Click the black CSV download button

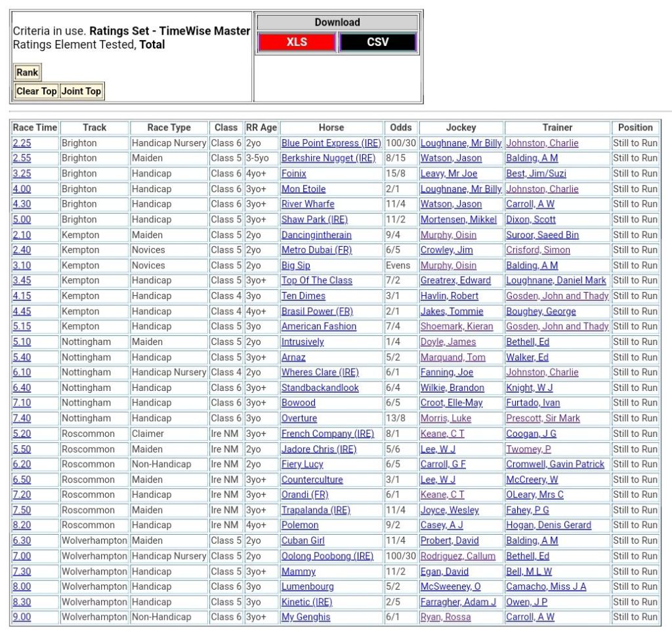377,42
